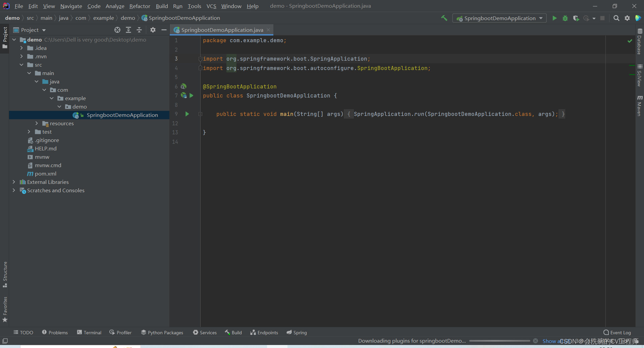Toggle tool window bars icon at bottom left
The height and width of the screenshot is (348, 644).
point(5,341)
